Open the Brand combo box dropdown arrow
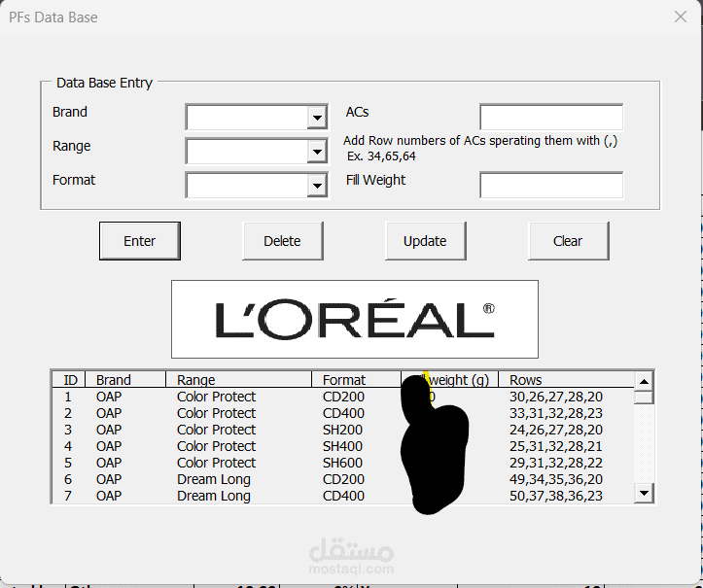Viewport: 703px width, 588px height. click(x=317, y=118)
